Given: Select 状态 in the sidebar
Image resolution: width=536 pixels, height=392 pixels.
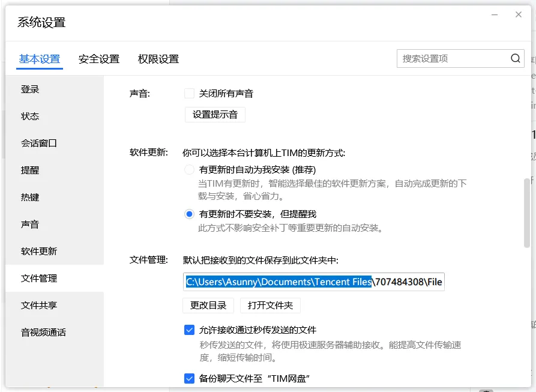Looking at the screenshot, I should point(30,116).
